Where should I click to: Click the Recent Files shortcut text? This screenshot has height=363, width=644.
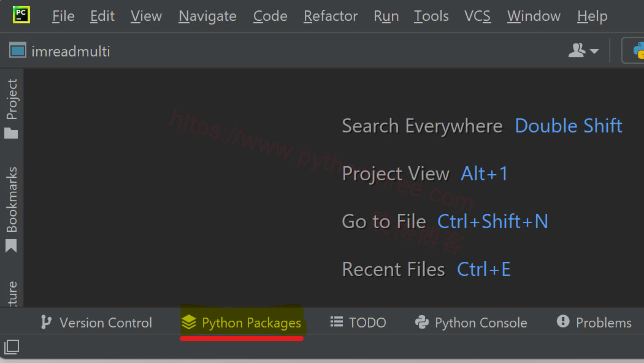(393, 269)
